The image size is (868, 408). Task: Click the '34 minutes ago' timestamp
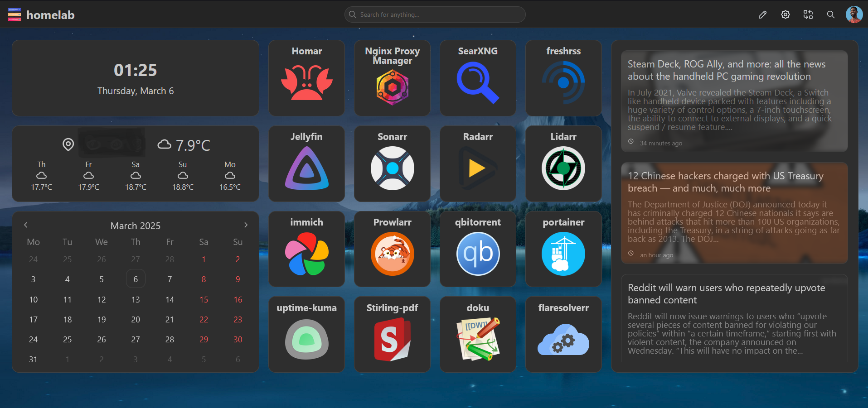pyautogui.click(x=661, y=143)
